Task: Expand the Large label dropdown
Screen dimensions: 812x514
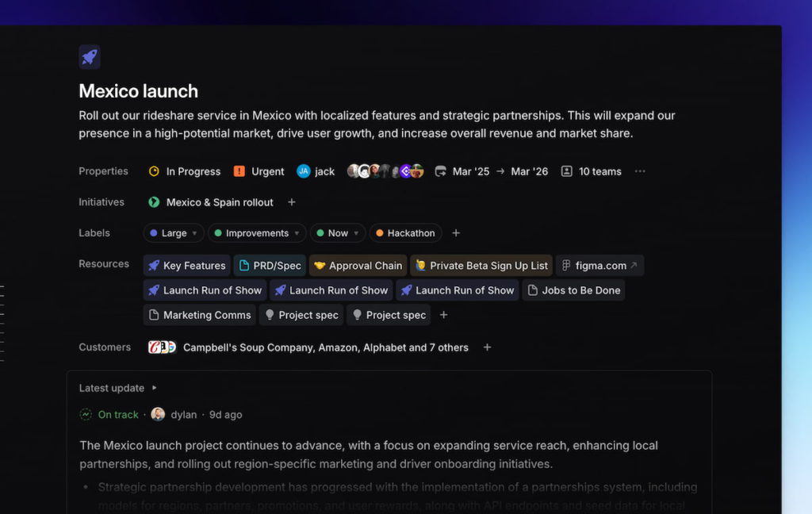Action: coord(174,233)
